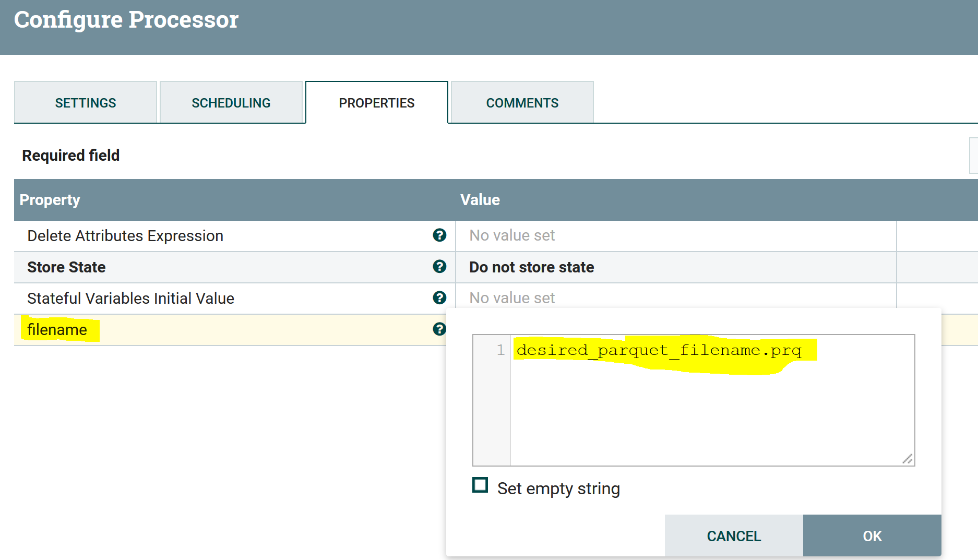978x560 pixels.
Task: Enable the Set empty string checkbox
Action: point(480,486)
